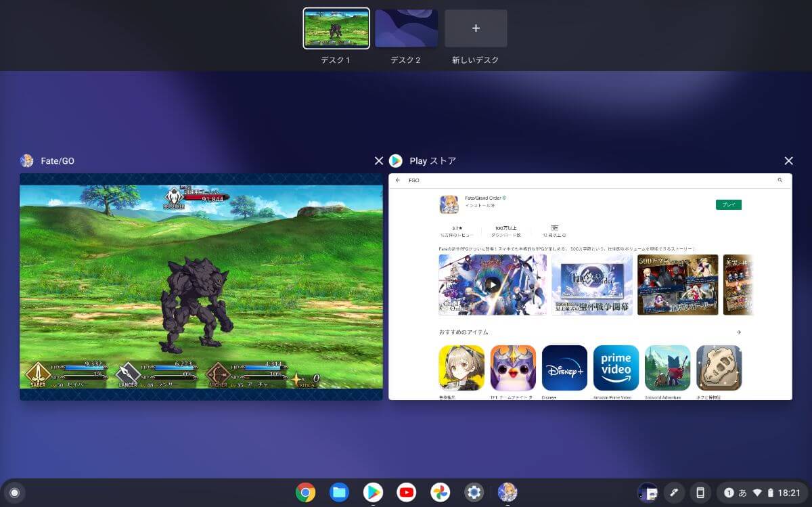Open the launcher circle button
Image resolution: width=812 pixels, height=507 pixels.
tap(14, 493)
